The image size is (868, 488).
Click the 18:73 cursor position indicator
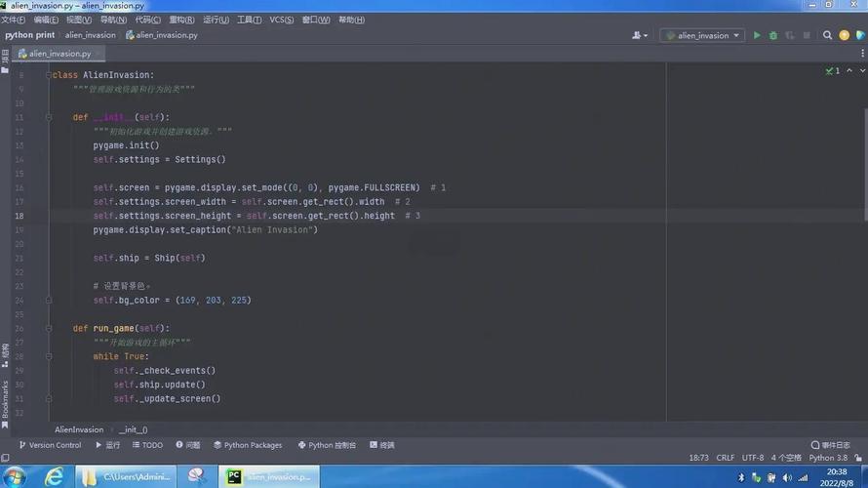[x=698, y=458]
